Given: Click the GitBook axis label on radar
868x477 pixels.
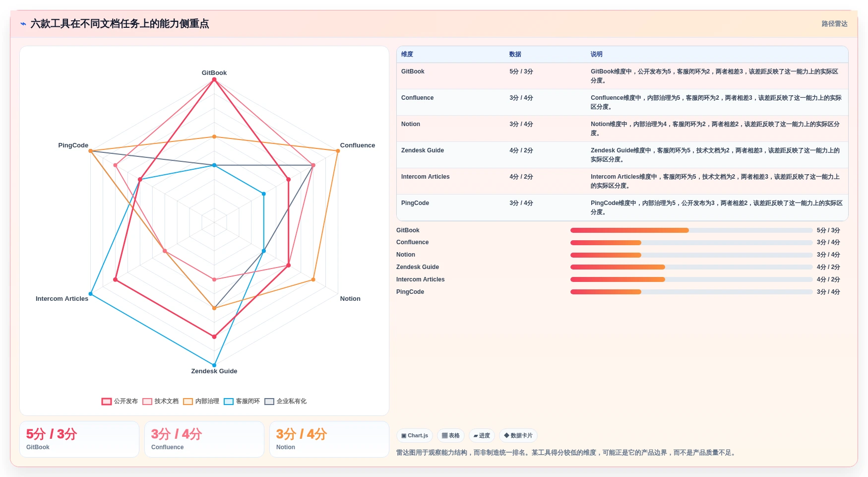Looking at the screenshot, I should point(214,72).
